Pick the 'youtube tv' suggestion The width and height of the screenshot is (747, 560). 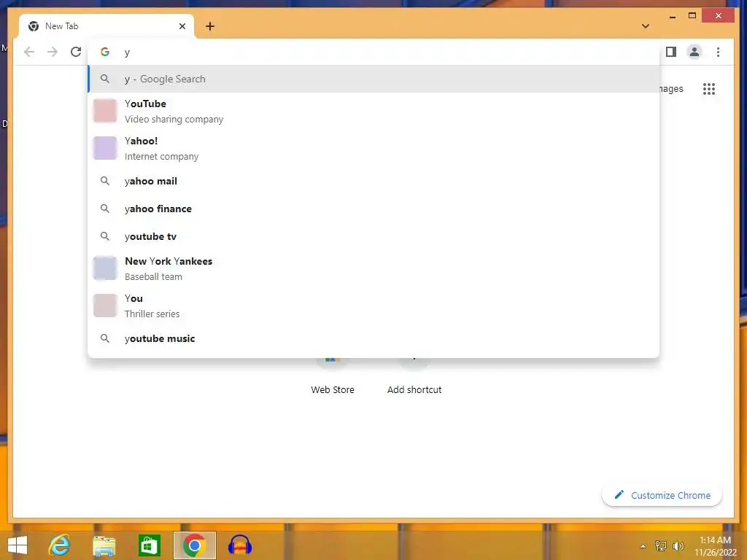tap(373, 236)
